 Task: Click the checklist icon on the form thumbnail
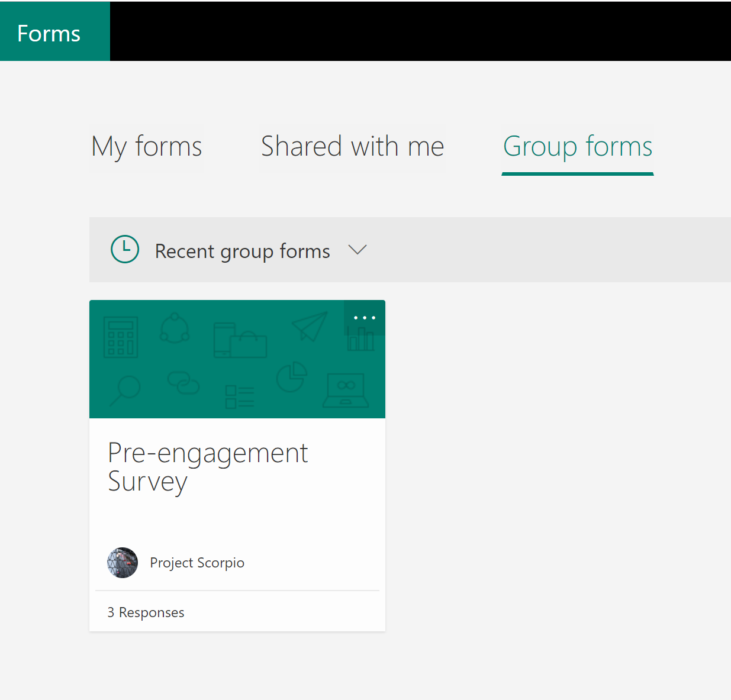click(x=239, y=395)
